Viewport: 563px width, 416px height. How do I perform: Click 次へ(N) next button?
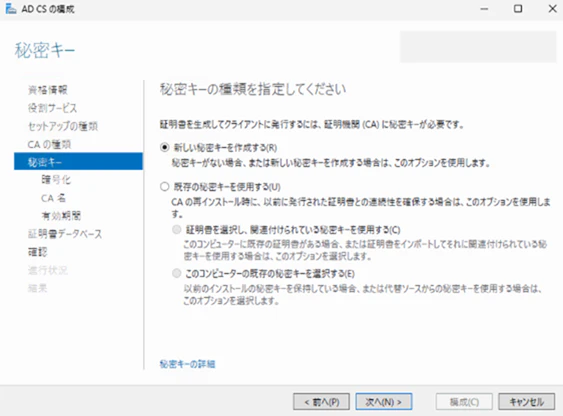coord(384,402)
